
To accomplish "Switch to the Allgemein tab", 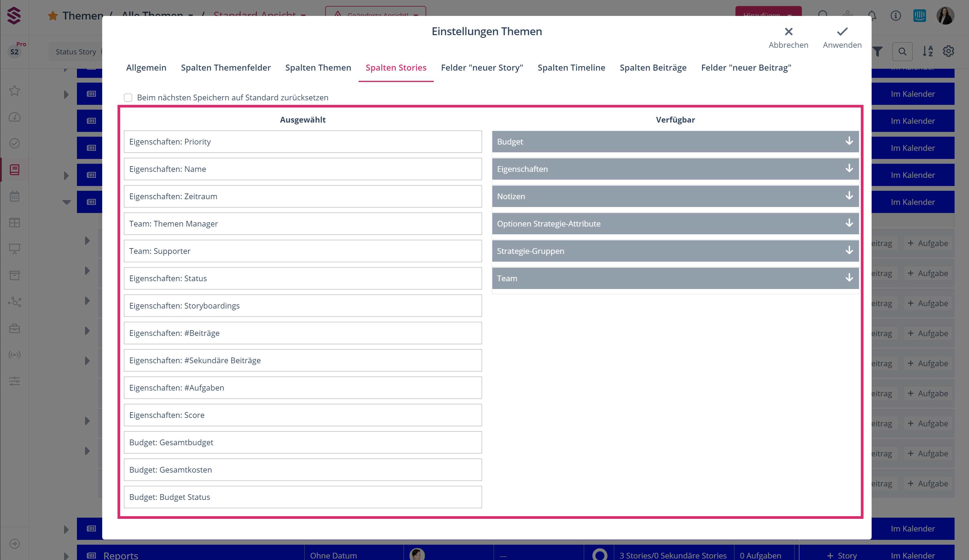I will 146,68.
